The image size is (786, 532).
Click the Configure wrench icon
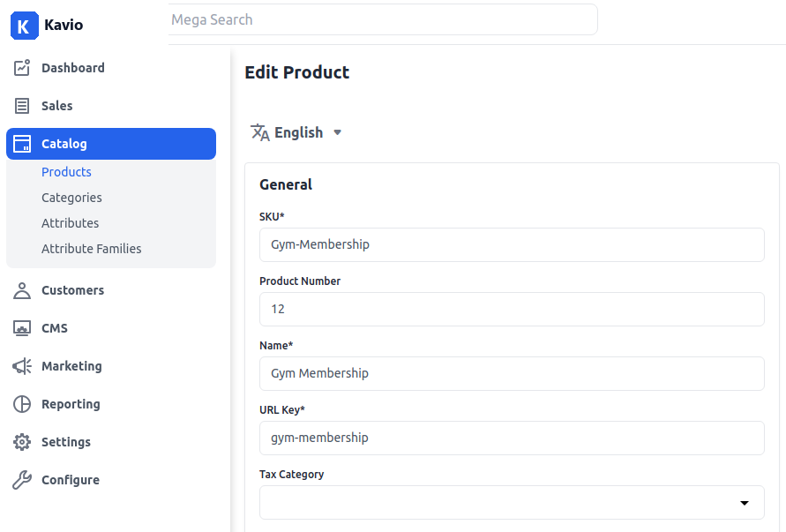(22, 480)
